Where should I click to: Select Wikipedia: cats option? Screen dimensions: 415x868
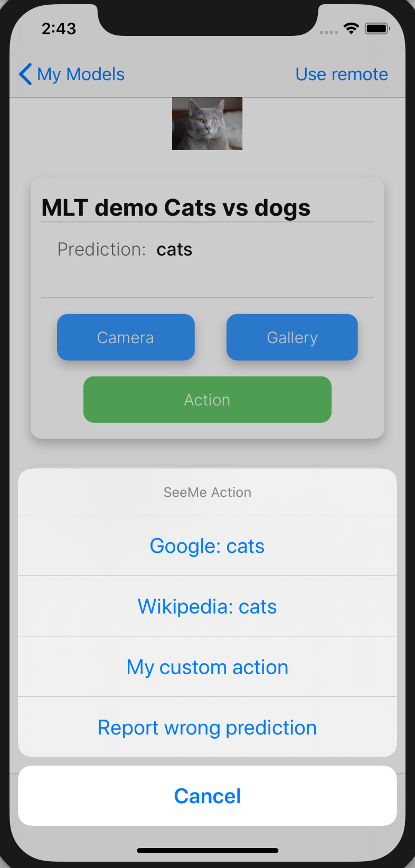click(207, 606)
